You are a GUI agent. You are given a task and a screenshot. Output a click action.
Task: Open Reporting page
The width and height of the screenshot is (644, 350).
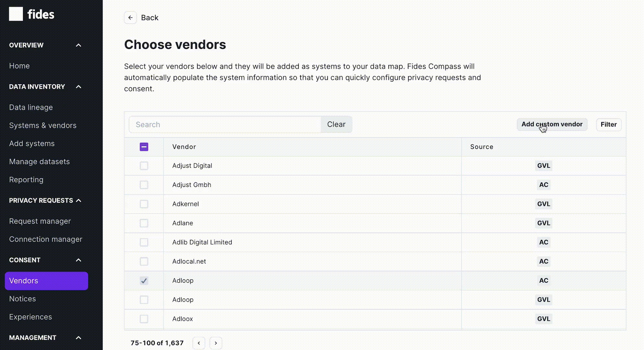tap(26, 180)
